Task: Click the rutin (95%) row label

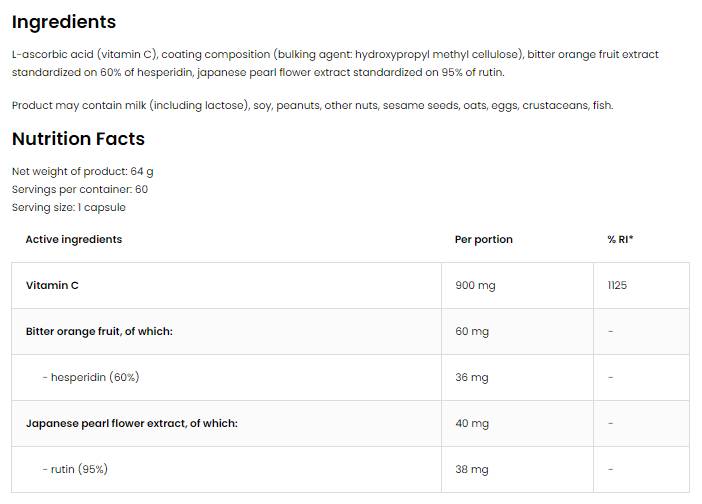Action: pyautogui.click(x=75, y=469)
